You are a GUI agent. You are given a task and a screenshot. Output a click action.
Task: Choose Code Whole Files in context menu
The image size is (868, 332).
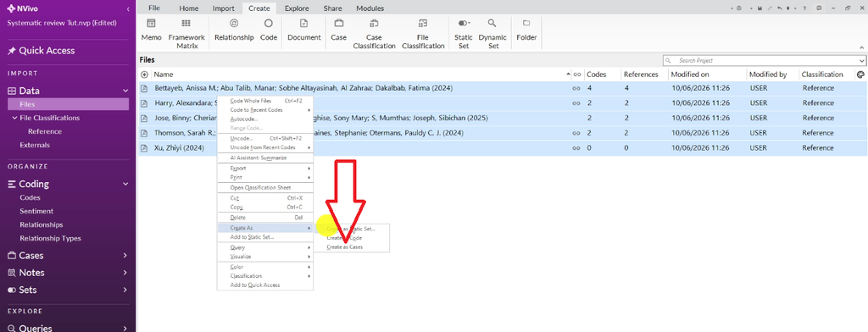tap(265, 102)
